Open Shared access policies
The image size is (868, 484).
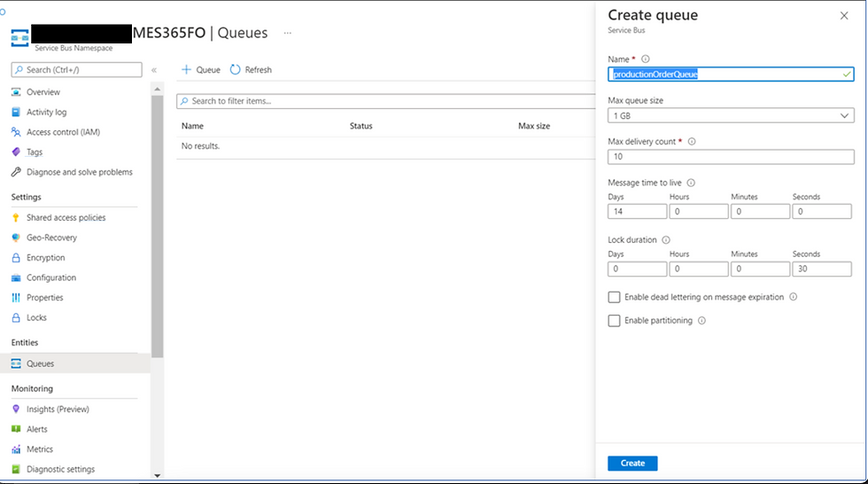point(66,218)
